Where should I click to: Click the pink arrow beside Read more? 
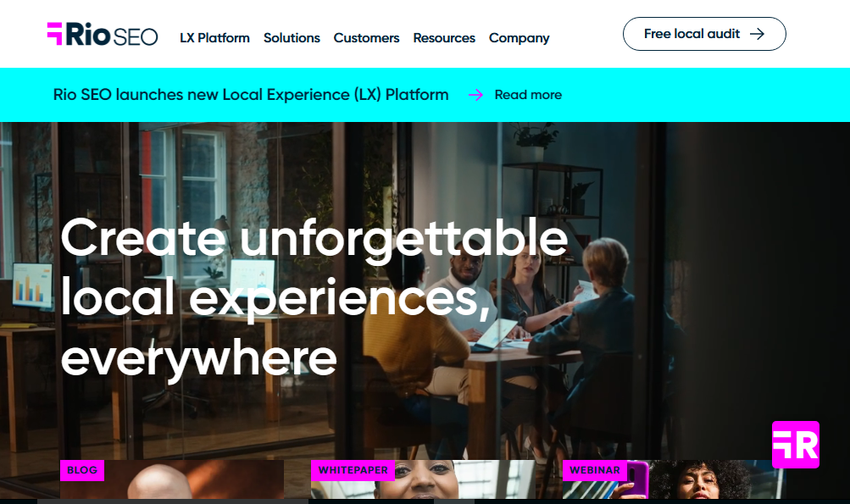[x=475, y=95]
